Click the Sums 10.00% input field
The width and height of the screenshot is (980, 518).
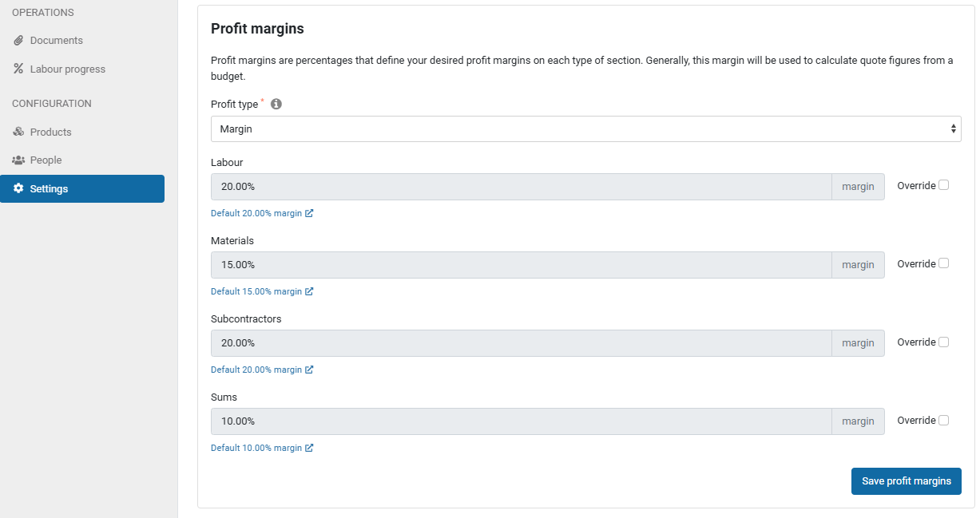point(521,421)
